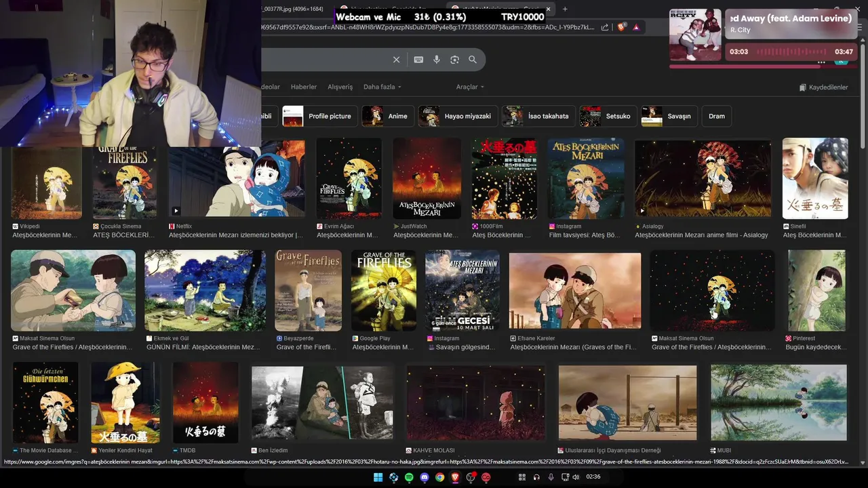This screenshot has width=868, height=488.
Task: Launch Spotify from the taskbar
Action: pos(409,477)
